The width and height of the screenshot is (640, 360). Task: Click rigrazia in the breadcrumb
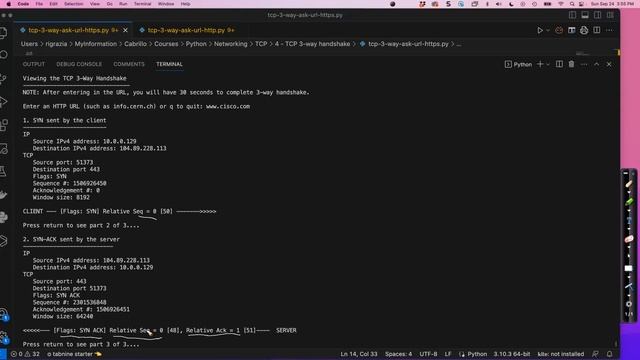(x=56, y=44)
